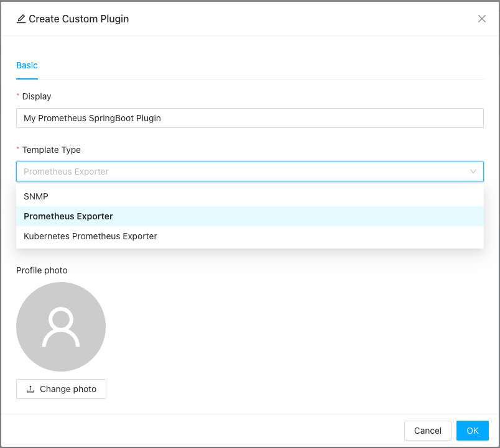Viewport: 500px width, 448px height.
Task: Click the Create Custom Plugin title text
Action: point(79,19)
